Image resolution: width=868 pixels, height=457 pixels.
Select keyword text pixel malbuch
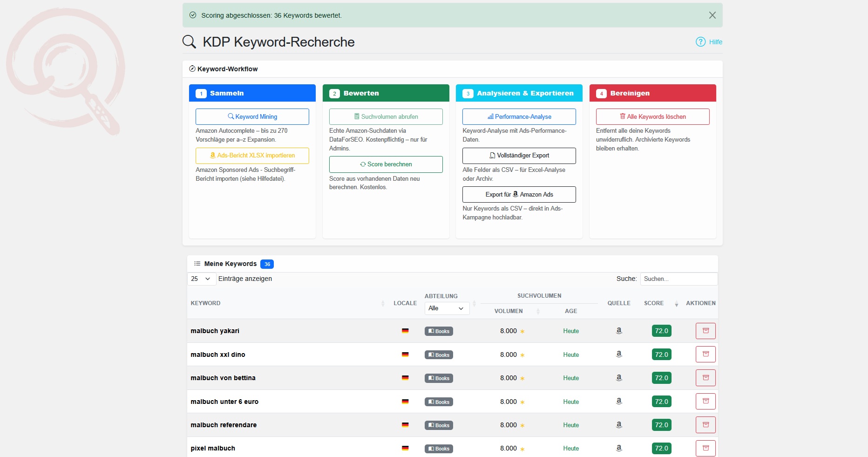click(x=213, y=448)
